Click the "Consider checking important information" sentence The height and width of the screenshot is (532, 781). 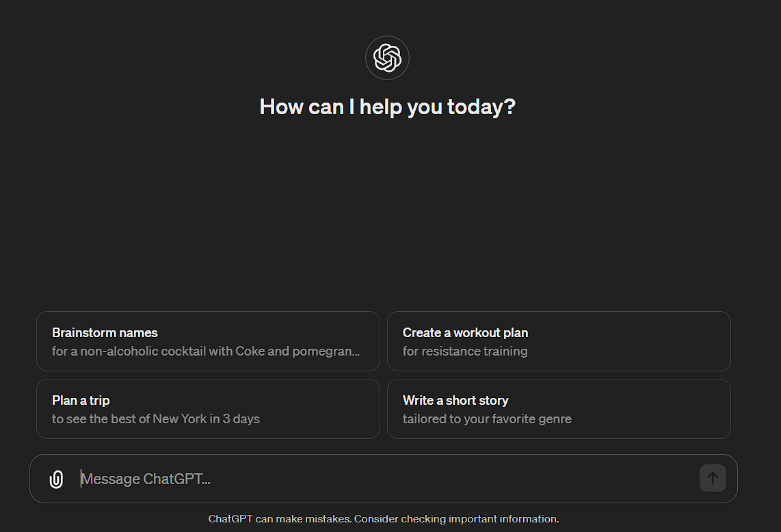[x=456, y=519]
